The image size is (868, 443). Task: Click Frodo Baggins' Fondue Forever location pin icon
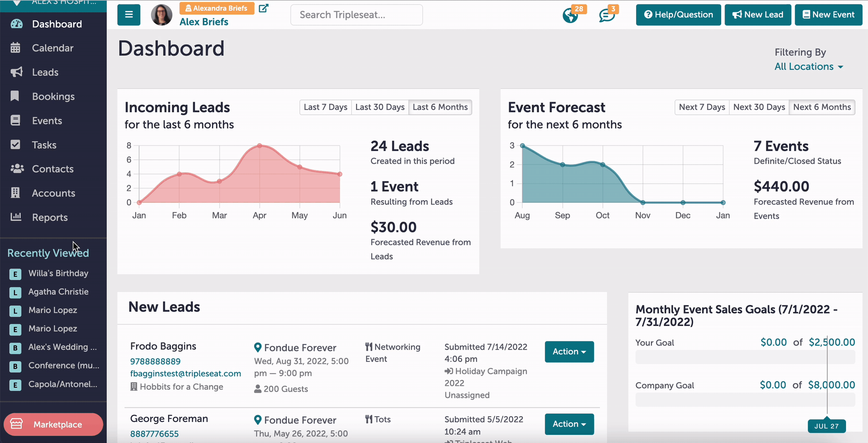258,347
